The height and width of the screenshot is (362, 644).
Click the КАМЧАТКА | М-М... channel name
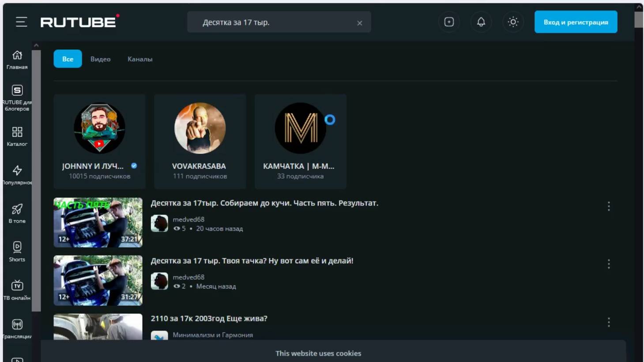coord(299,166)
